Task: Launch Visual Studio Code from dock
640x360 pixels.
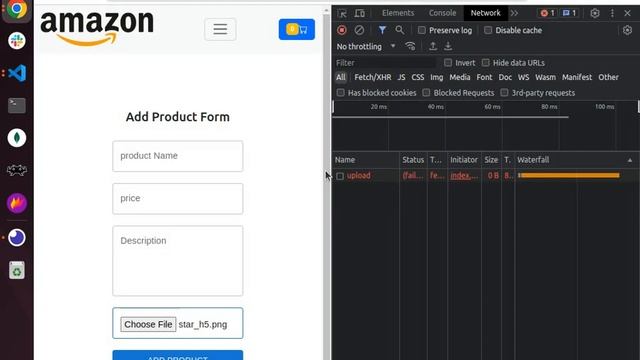Action: click(x=17, y=73)
